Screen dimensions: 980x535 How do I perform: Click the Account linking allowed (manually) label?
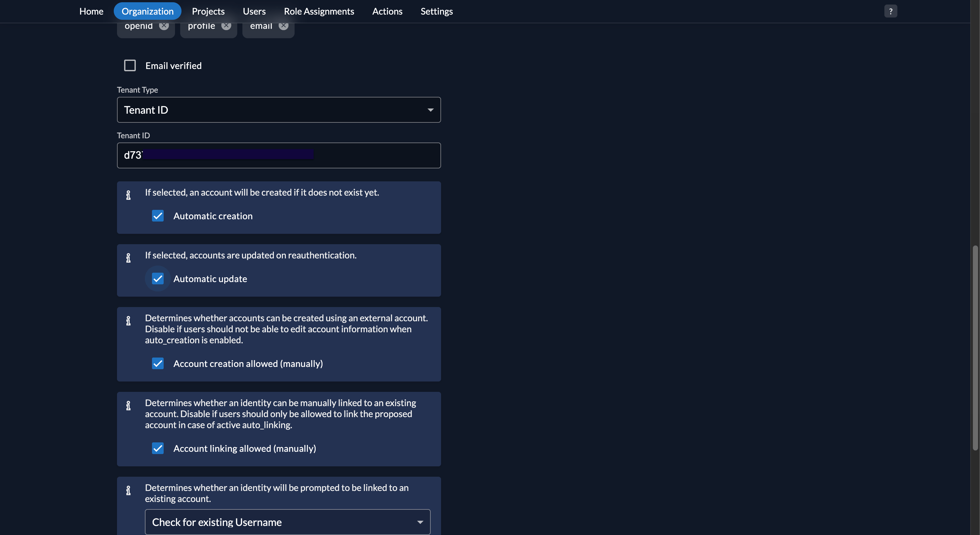(x=245, y=448)
